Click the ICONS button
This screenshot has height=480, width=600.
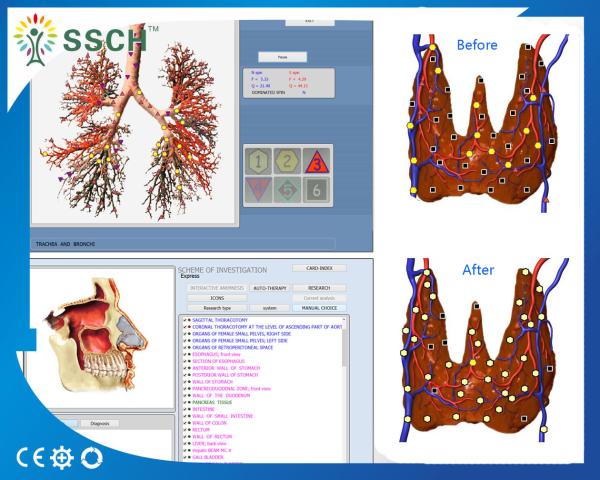(217, 298)
